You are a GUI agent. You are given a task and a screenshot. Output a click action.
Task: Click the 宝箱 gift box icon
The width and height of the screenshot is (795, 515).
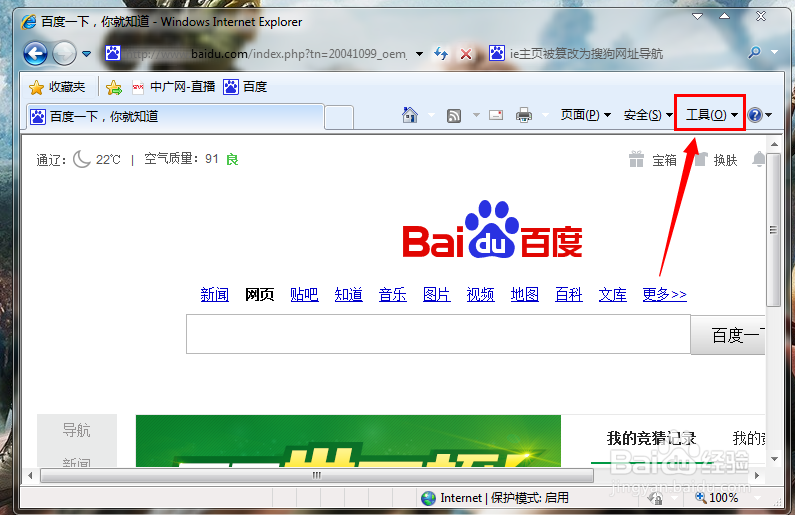(x=636, y=159)
